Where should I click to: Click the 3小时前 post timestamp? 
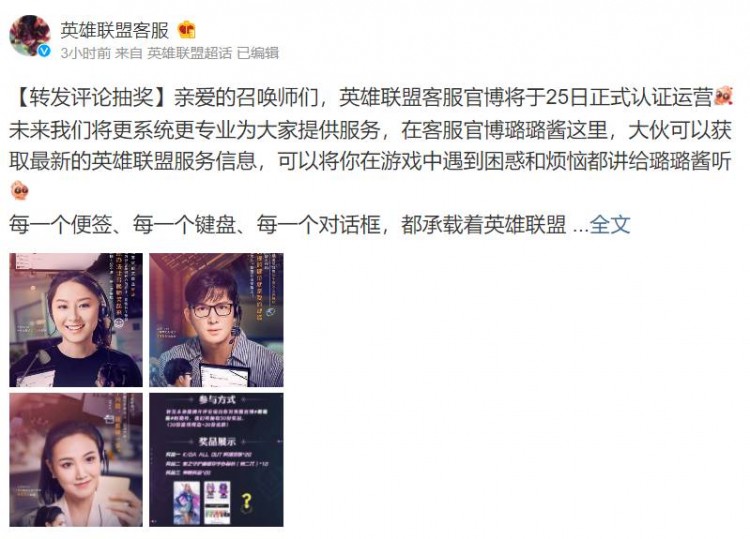pos(86,53)
